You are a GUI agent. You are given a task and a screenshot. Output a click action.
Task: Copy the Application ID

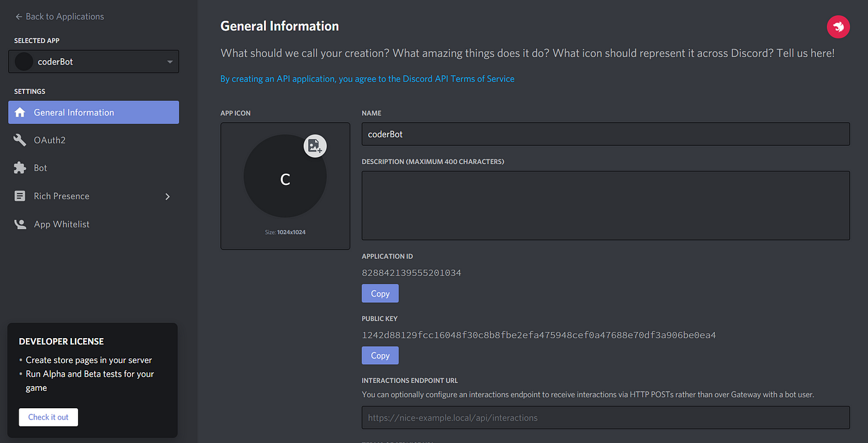click(x=380, y=293)
